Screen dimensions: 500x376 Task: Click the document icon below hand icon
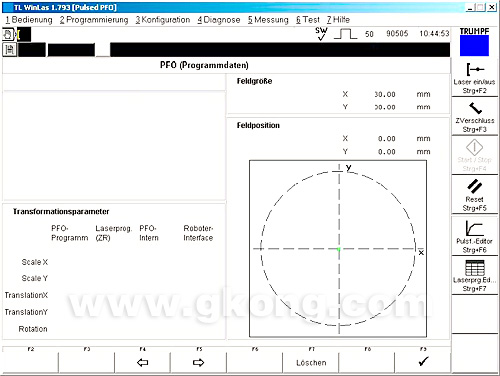(x=9, y=50)
